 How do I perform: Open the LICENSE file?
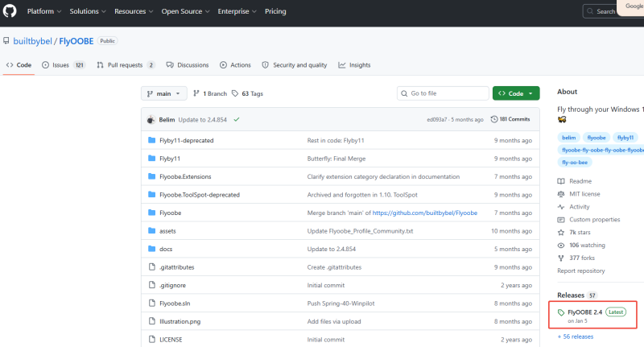[171, 339]
